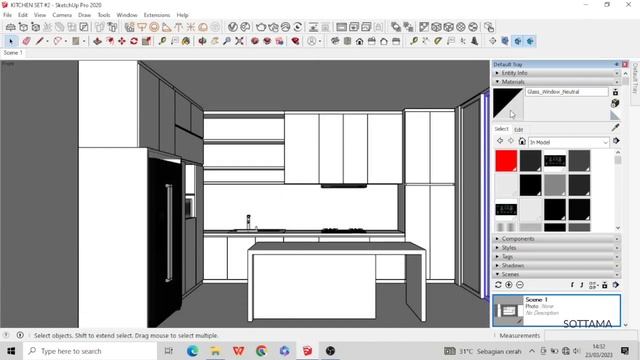Expand the Components panel
The height and width of the screenshot is (360, 640).
click(556, 239)
